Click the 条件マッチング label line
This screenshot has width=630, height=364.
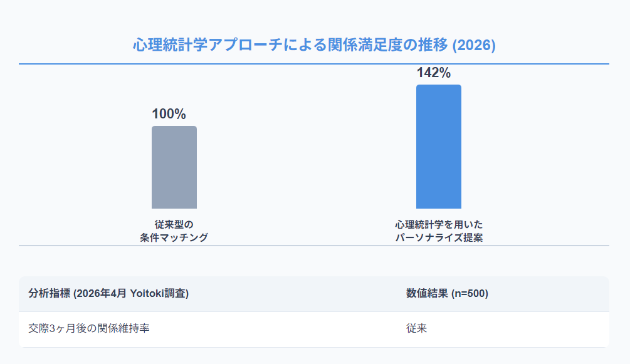(174, 237)
